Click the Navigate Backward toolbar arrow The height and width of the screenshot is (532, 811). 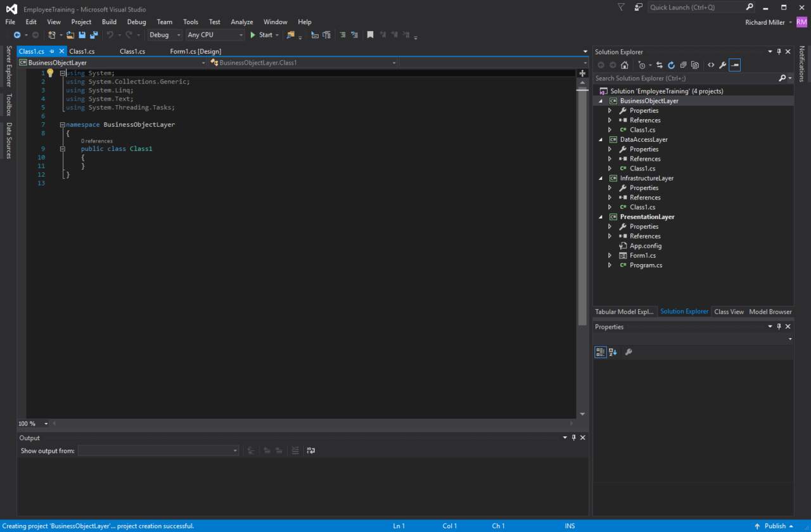(x=17, y=35)
